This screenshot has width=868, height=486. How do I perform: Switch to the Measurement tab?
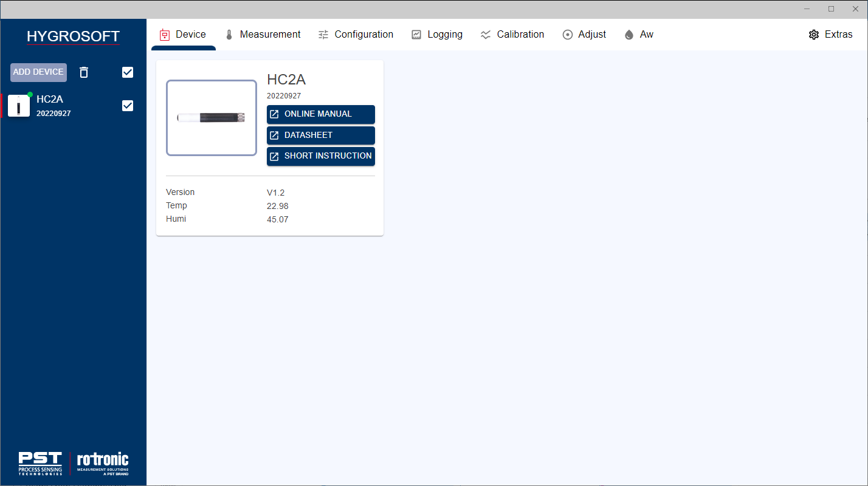[263, 35]
